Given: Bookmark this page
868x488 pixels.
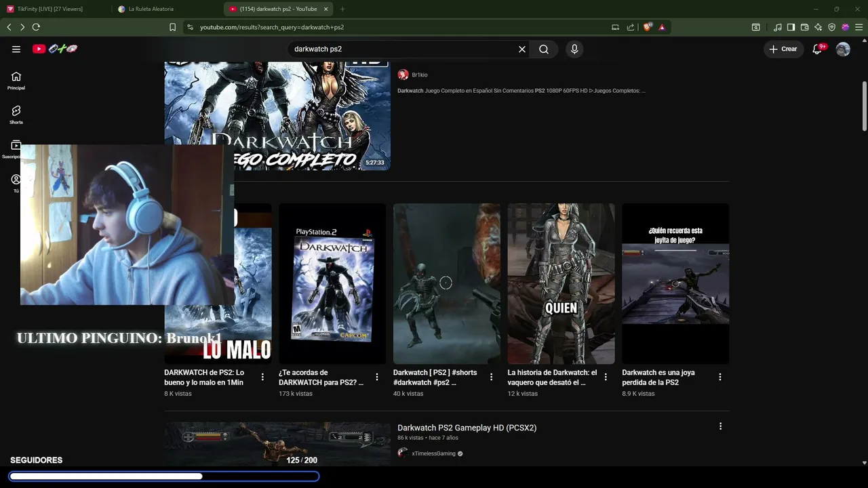Looking at the screenshot, I should pyautogui.click(x=172, y=27).
